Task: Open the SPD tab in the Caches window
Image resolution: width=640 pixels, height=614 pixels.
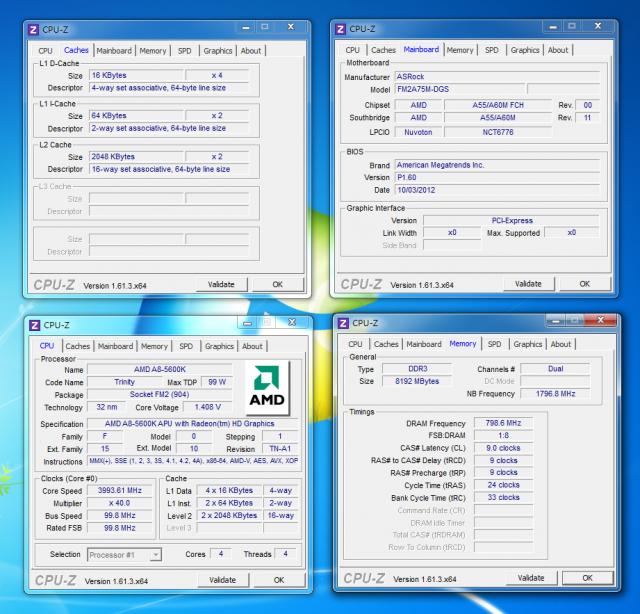Action: click(184, 51)
